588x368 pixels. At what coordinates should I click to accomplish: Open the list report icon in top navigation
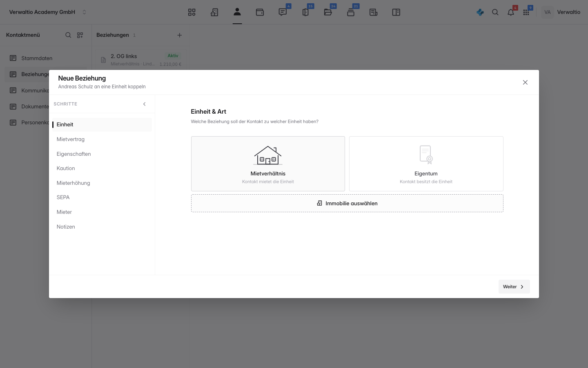coord(373,12)
